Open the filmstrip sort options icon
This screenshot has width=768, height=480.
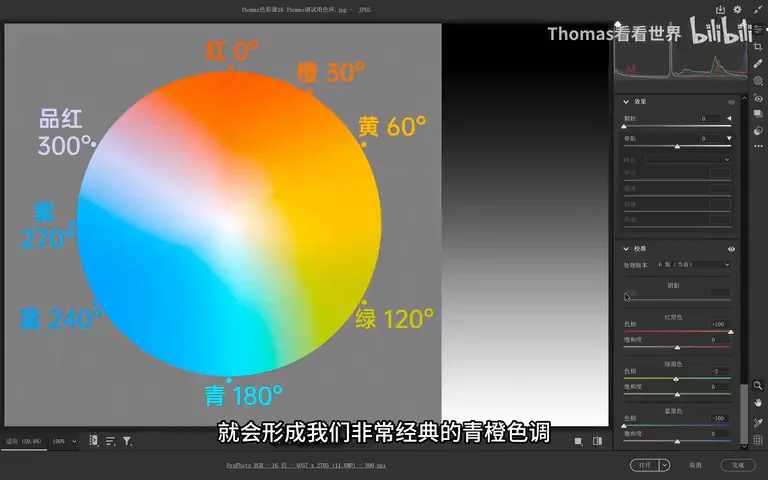tap(110, 441)
